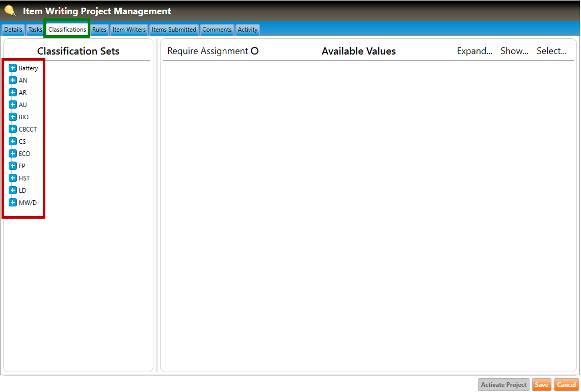Open the Expand... options menu

tap(474, 51)
